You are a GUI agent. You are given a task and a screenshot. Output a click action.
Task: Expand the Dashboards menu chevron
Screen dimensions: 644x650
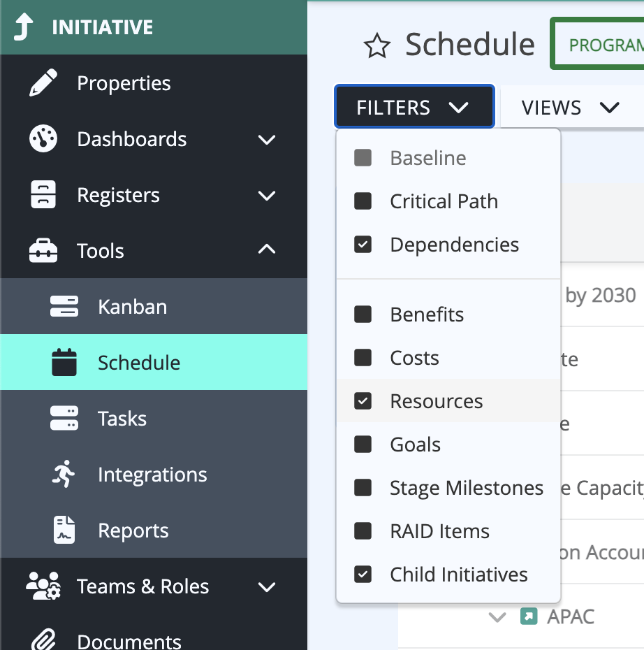[x=267, y=139]
